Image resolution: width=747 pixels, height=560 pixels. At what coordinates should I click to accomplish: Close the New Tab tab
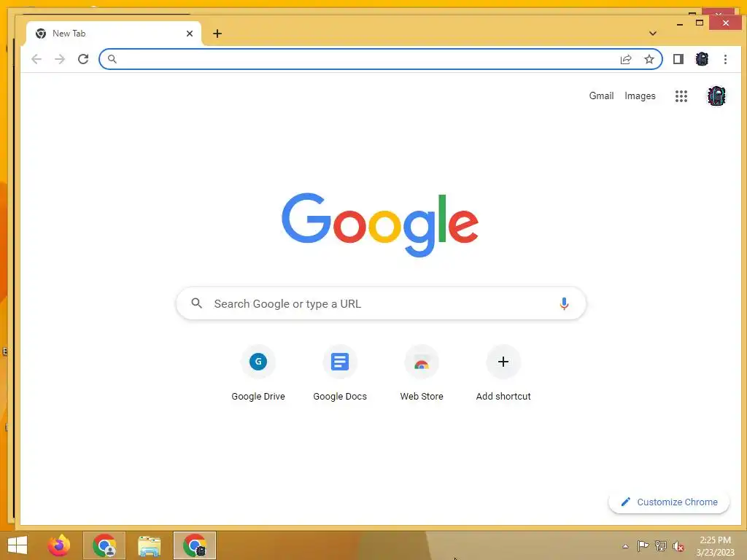coord(190,34)
